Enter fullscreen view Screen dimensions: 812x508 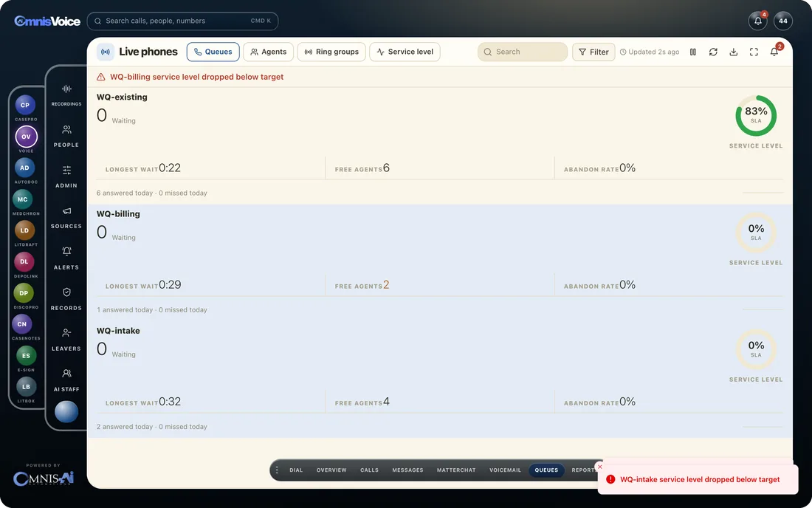click(x=754, y=52)
